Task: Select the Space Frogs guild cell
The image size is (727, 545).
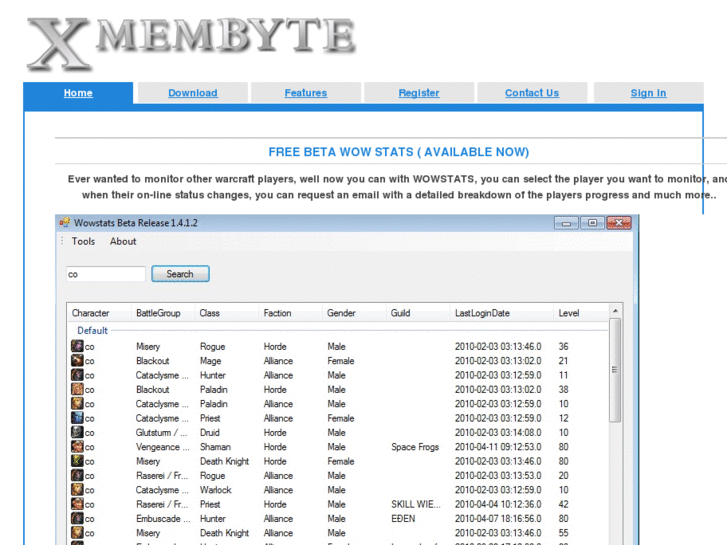Action: pos(415,447)
